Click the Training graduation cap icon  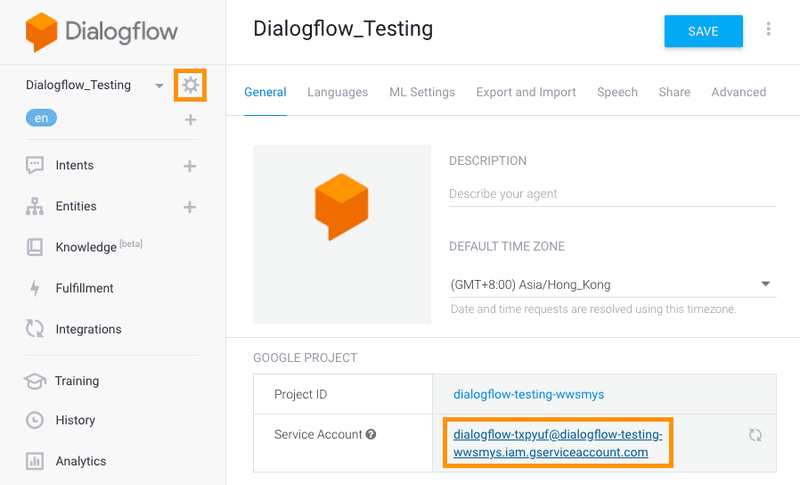(x=35, y=381)
